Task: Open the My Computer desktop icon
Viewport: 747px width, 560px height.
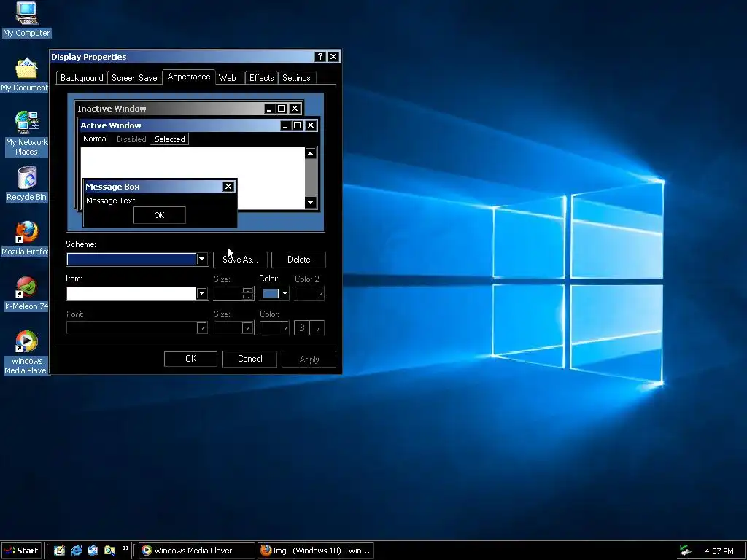Action: coord(26,20)
